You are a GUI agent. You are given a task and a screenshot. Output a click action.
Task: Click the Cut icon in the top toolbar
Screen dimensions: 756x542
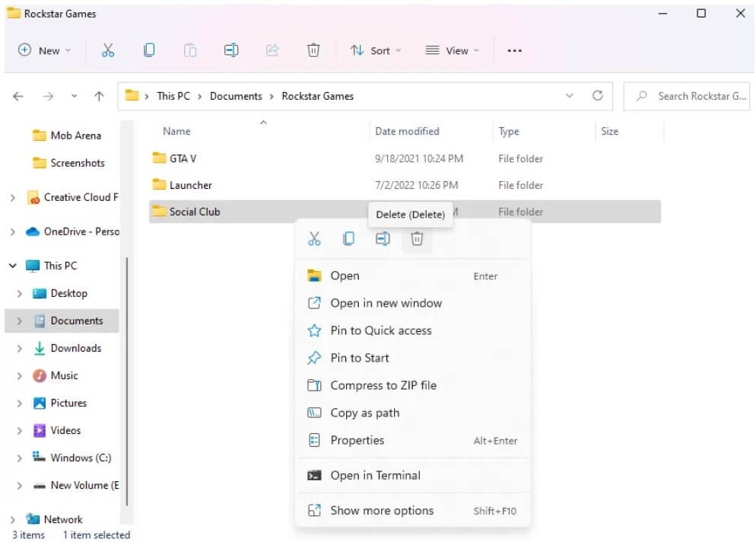[108, 50]
